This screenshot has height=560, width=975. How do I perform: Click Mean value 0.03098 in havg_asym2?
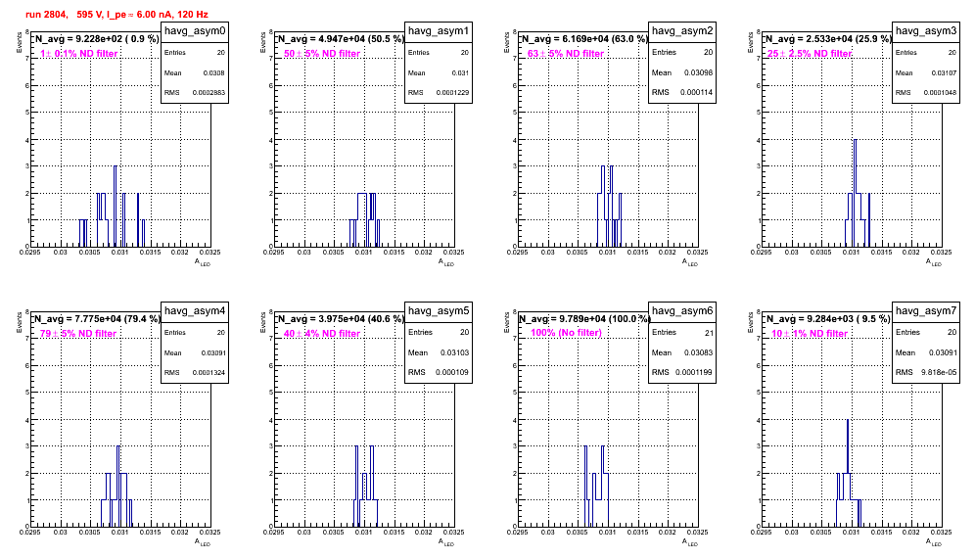pyautogui.click(x=698, y=72)
